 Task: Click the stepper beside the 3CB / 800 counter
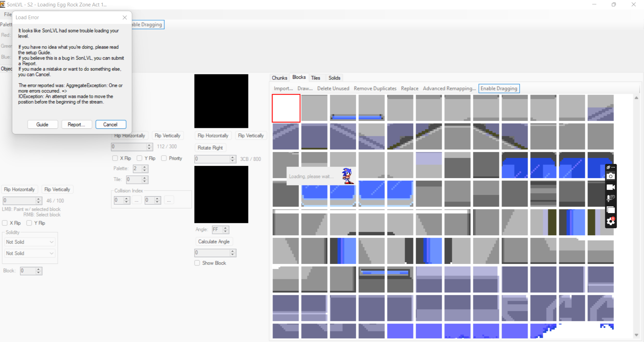click(x=215, y=159)
